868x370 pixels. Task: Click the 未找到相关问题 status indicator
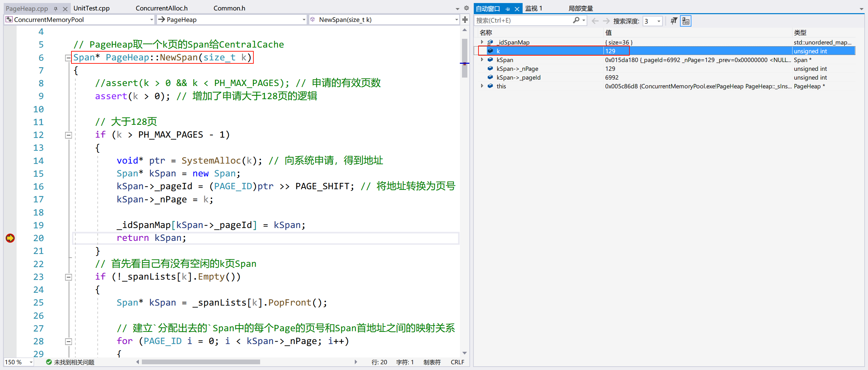(70, 362)
